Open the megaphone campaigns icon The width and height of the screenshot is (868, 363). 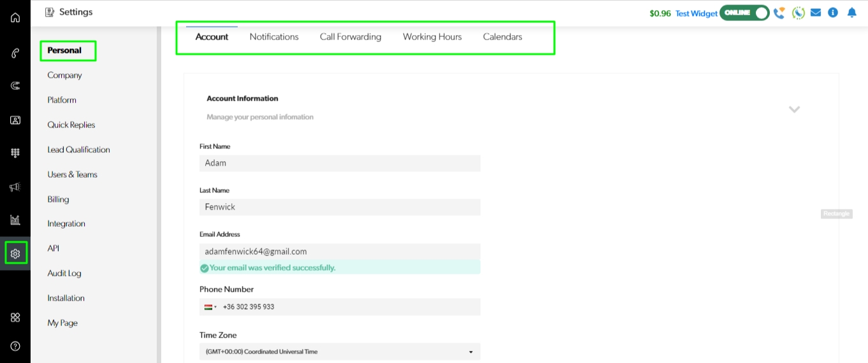coord(15,187)
